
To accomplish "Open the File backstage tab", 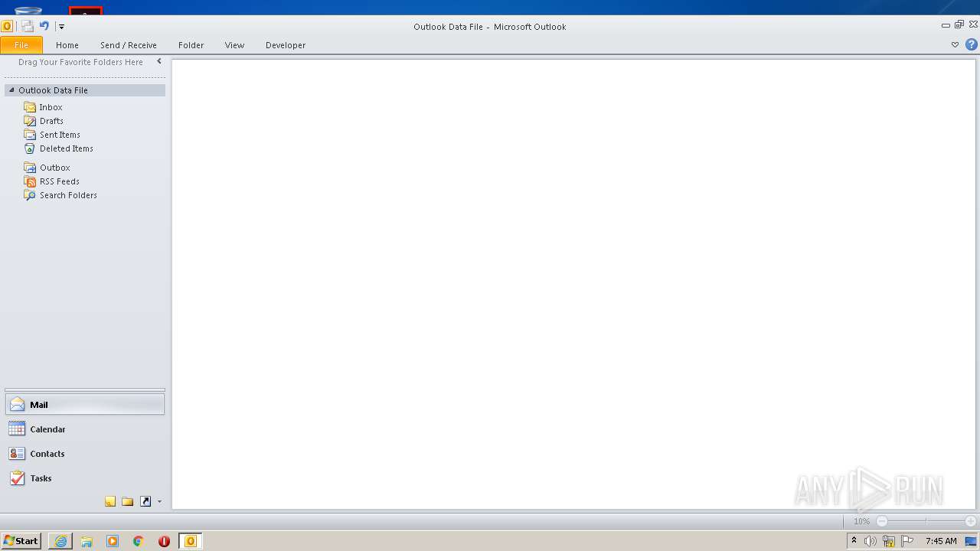I will [21, 45].
